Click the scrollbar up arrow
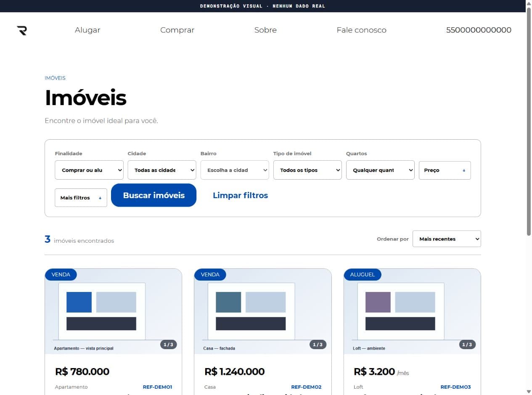532x395 pixels. [x=529, y=3]
